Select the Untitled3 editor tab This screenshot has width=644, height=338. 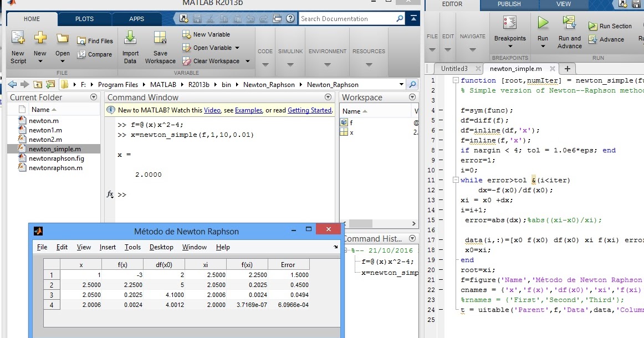point(454,69)
